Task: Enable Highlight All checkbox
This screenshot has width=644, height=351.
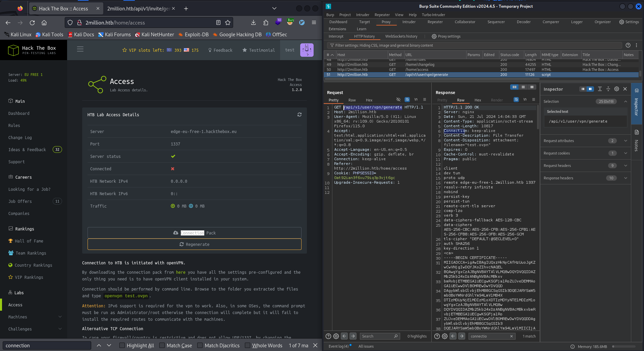Action: click(122, 345)
